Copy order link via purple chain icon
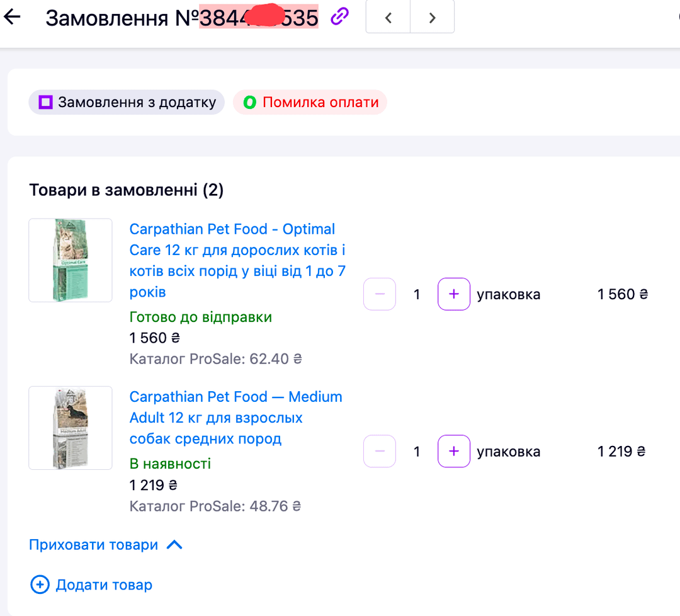 339,17
